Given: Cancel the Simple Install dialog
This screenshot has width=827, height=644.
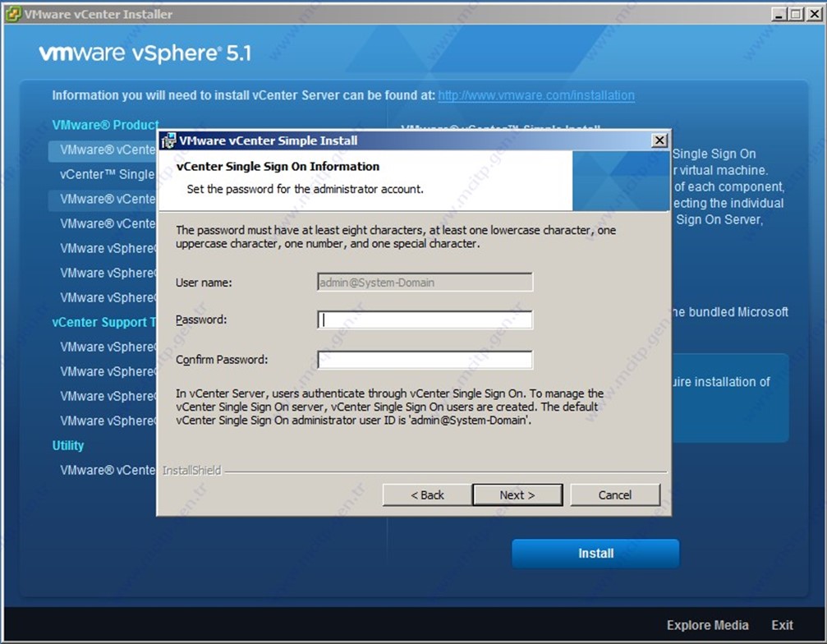Looking at the screenshot, I should coord(615,494).
